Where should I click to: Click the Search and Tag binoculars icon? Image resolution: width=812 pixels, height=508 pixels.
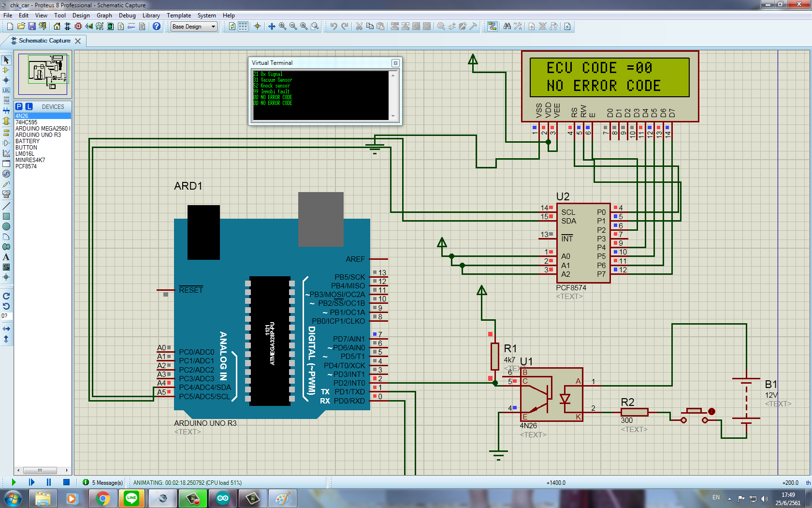507,27
